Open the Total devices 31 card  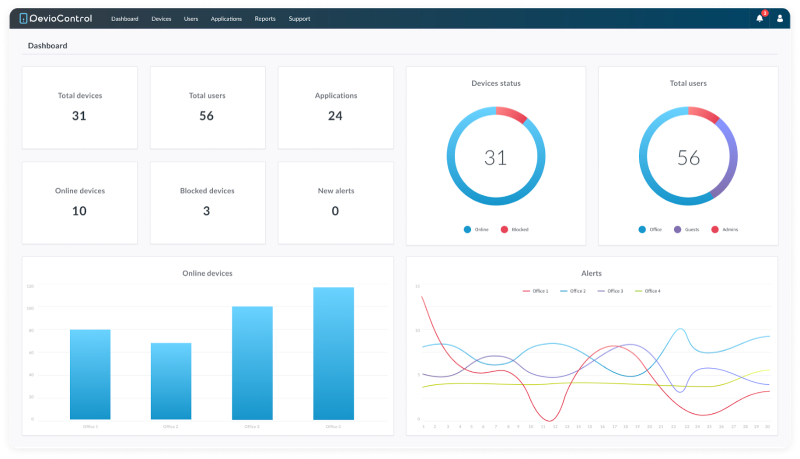coord(80,108)
